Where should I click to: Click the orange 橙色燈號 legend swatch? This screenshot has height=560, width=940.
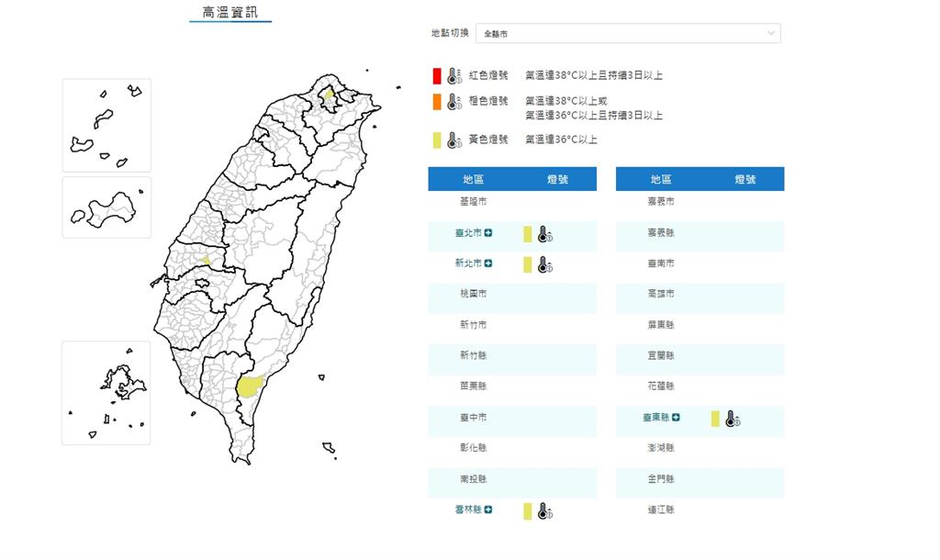pos(437,102)
